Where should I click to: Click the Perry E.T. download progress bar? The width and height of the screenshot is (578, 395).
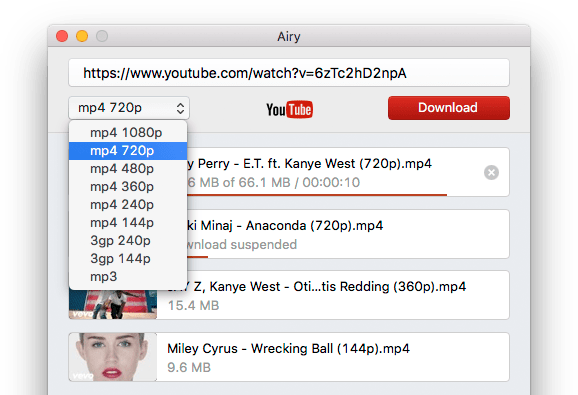coord(317,195)
